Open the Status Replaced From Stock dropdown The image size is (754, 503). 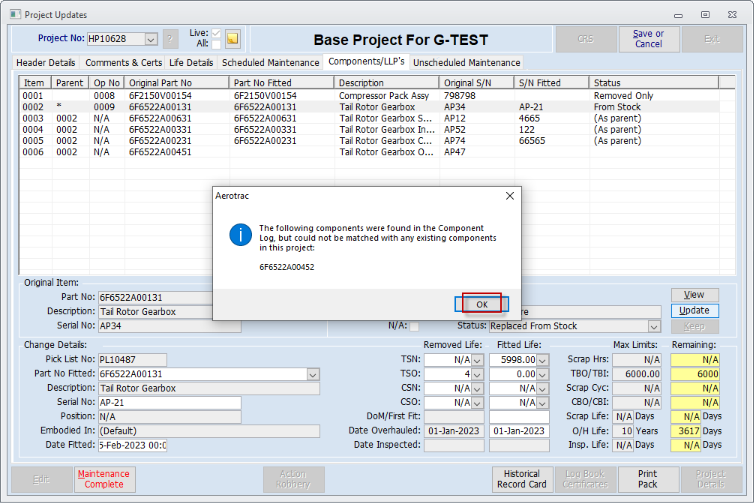654,327
